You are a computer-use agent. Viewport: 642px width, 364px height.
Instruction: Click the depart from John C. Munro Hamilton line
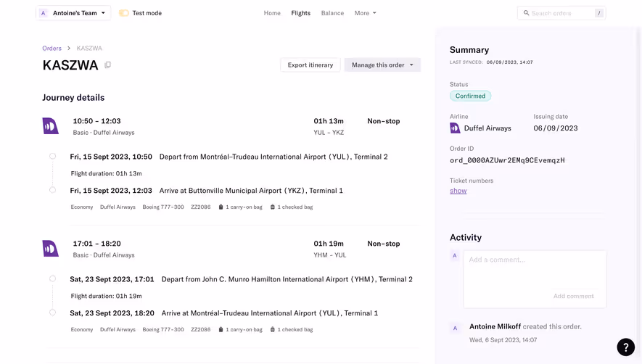(x=287, y=279)
